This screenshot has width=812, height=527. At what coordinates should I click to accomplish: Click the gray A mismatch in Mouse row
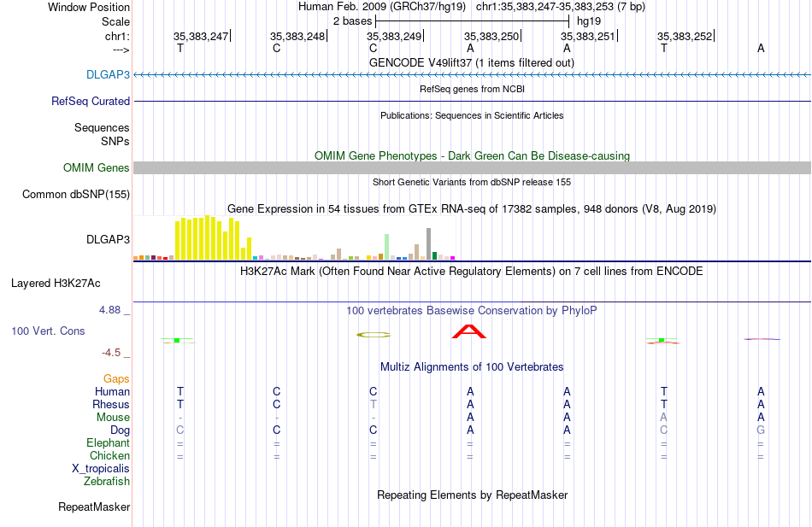click(664, 418)
